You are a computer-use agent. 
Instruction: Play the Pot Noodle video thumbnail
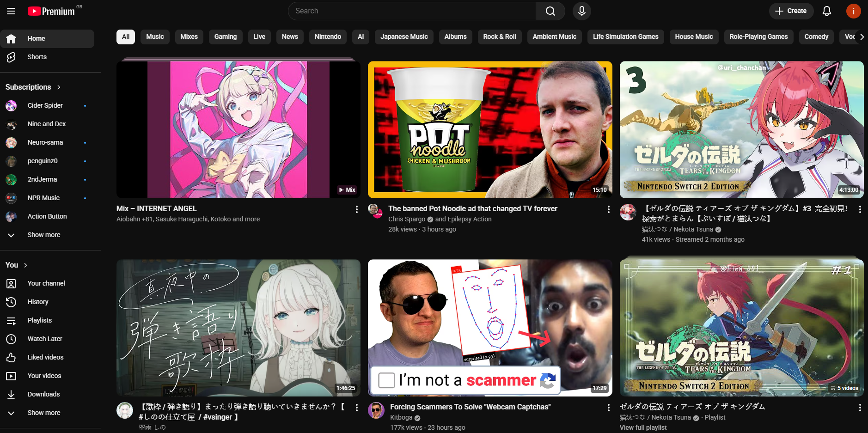490,130
